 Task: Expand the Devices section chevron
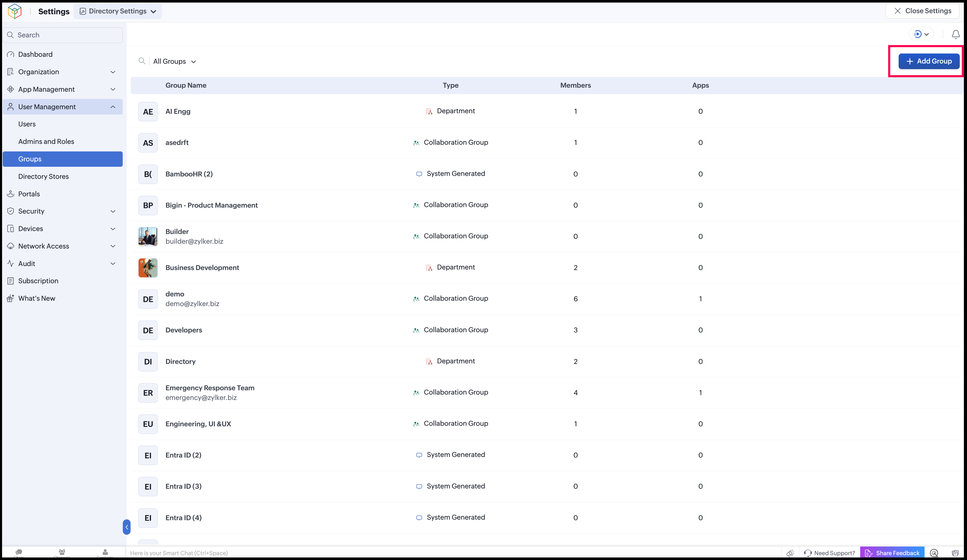(113, 229)
